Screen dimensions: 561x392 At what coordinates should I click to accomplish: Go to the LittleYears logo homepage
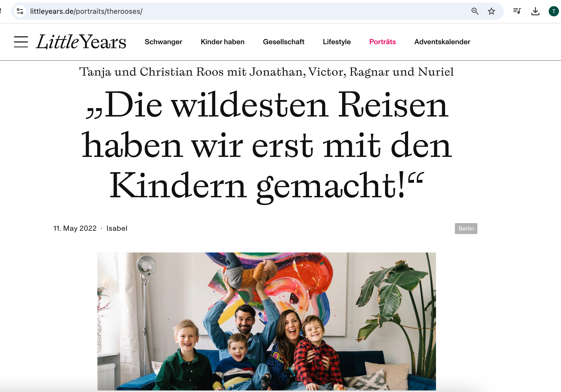point(81,42)
